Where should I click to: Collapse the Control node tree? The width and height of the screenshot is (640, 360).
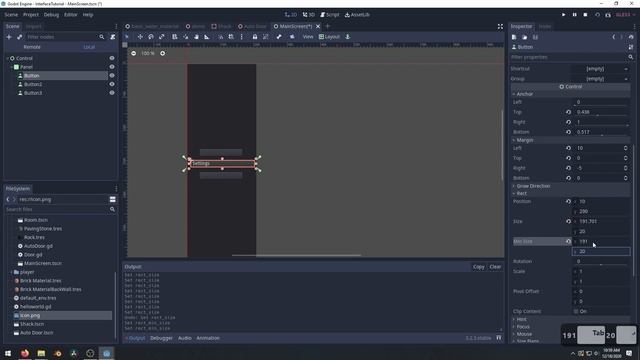(7, 58)
